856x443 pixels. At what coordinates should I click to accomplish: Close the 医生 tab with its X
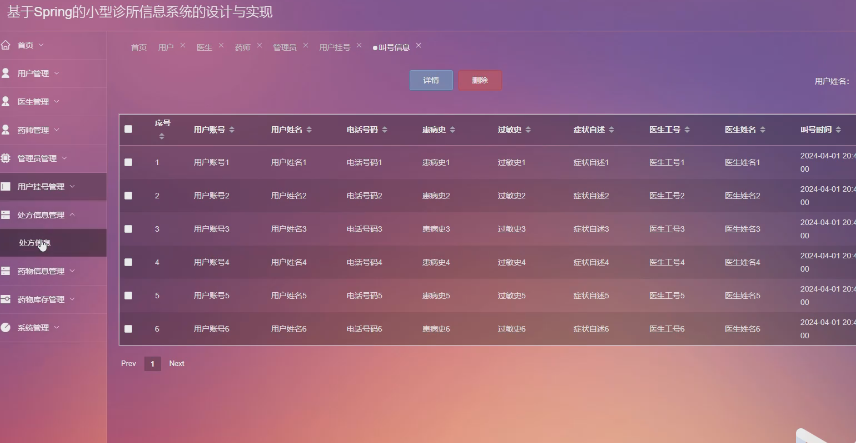(x=221, y=45)
